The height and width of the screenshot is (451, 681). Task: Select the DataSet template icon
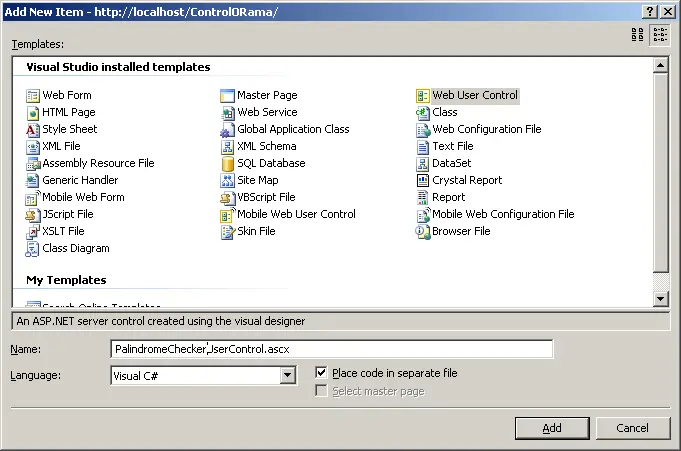[x=423, y=163]
